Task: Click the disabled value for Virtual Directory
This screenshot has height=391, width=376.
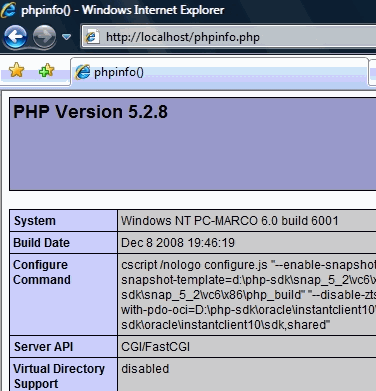Action: tap(145, 369)
